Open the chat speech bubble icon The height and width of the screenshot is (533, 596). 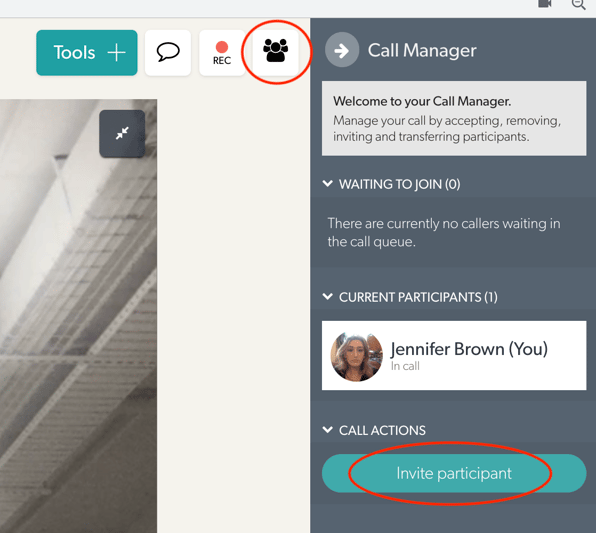click(x=168, y=52)
